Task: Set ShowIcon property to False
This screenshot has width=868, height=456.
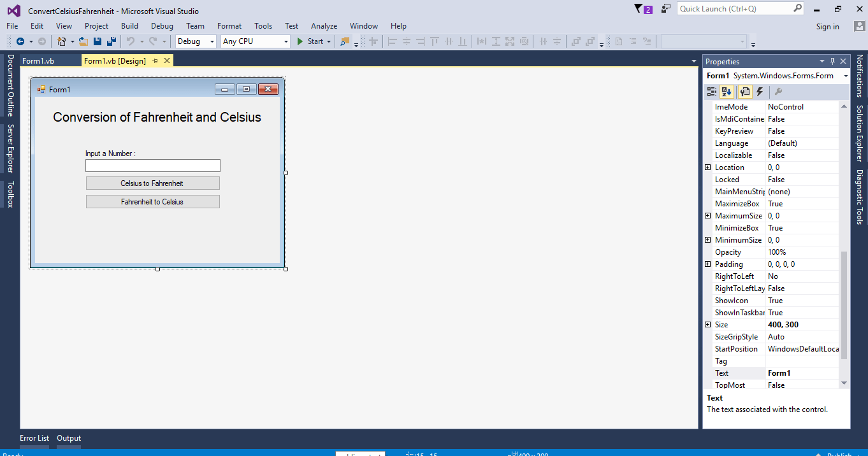Action: pyautogui.click(x=803, y=300)
